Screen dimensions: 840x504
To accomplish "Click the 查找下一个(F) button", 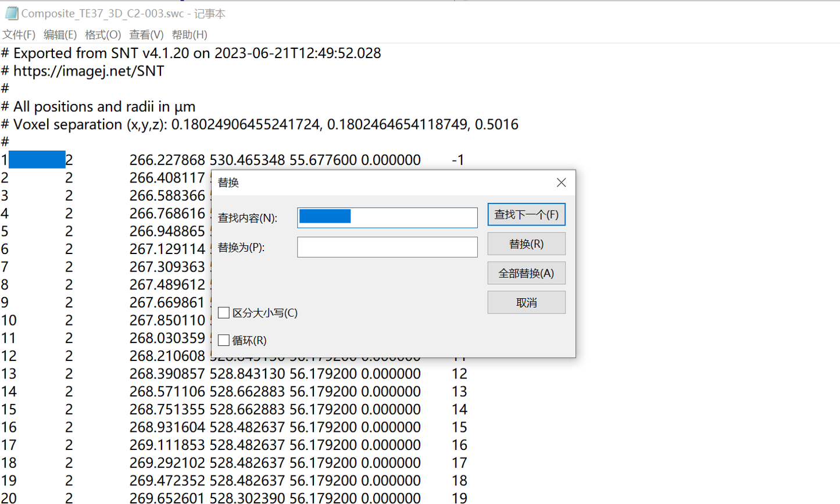I will [x=526, y=215].
